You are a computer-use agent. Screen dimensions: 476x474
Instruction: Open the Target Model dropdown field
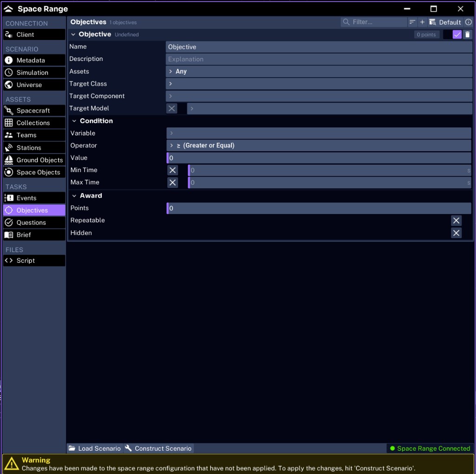click(330, 108)
